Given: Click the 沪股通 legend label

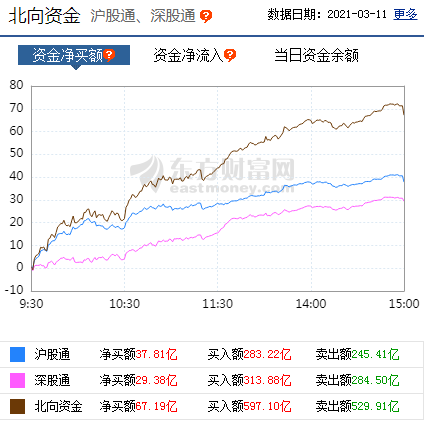Looking at the screenshot, I should pos(52,354).
